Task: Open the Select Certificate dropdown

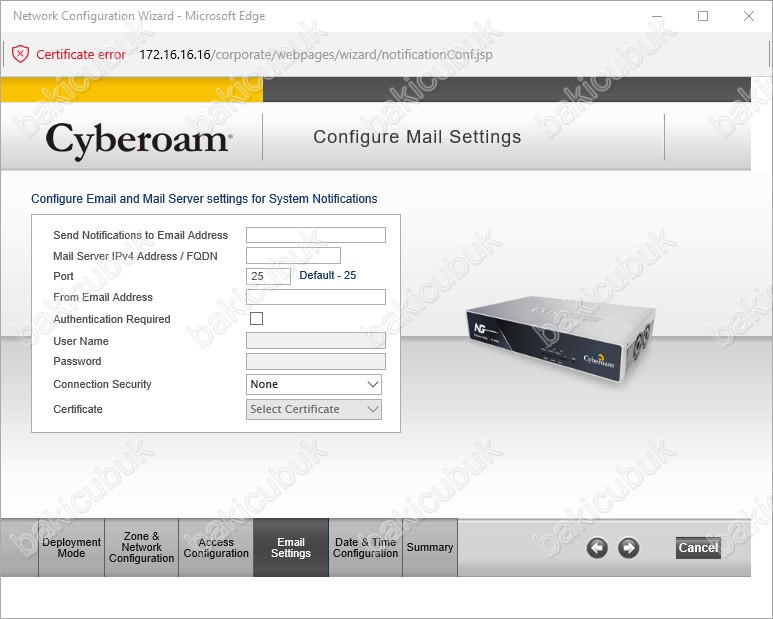Action: pyautogui.click(x=314, y=409)
